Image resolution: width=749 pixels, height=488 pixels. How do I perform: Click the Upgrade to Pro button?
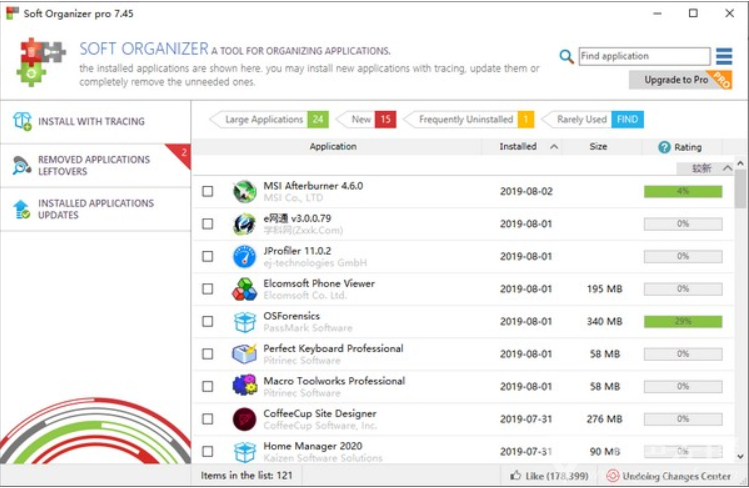click(680, 80)
